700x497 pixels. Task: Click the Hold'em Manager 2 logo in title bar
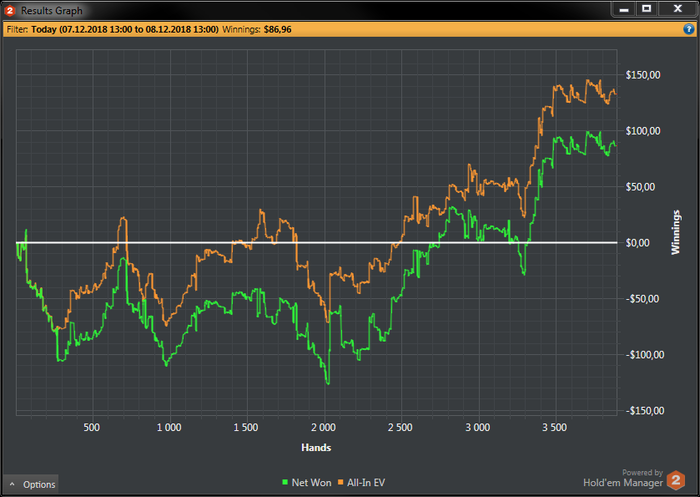pyautogui.click(x=10, y=10)
